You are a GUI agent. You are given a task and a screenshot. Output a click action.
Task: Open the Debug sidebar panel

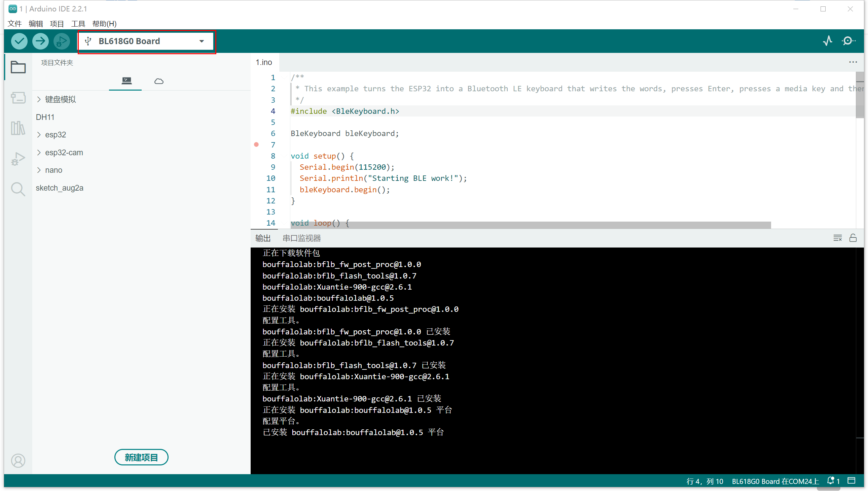[18, 159]
